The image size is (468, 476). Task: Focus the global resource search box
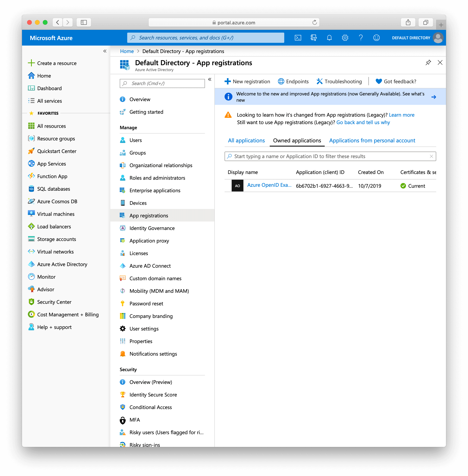(206, 38)
